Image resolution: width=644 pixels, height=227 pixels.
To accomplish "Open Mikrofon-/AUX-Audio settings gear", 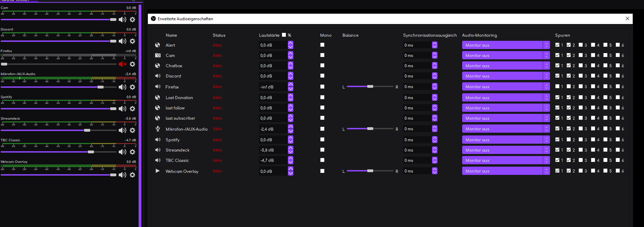I will pos(132,87).
